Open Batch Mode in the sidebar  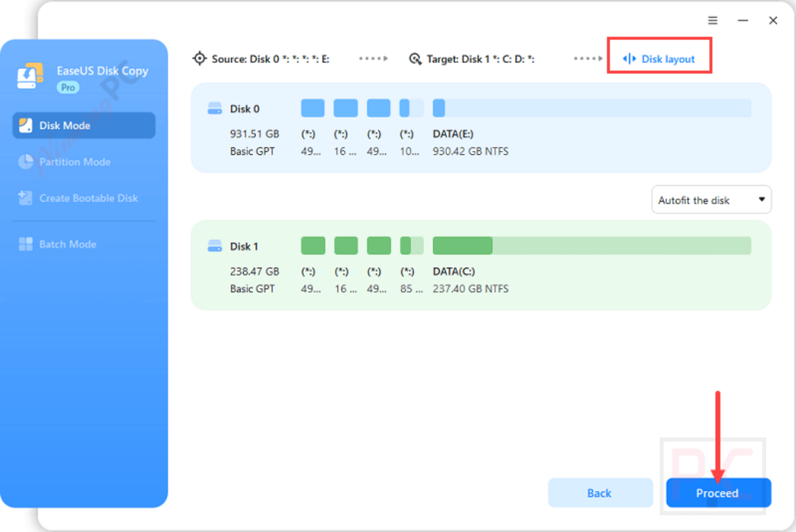pyautogui.click(x=67, y=244)
